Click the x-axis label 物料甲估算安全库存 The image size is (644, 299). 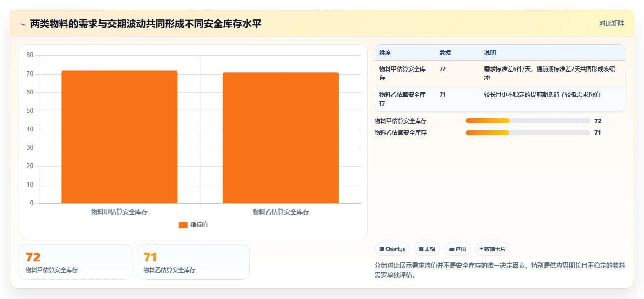119,212
